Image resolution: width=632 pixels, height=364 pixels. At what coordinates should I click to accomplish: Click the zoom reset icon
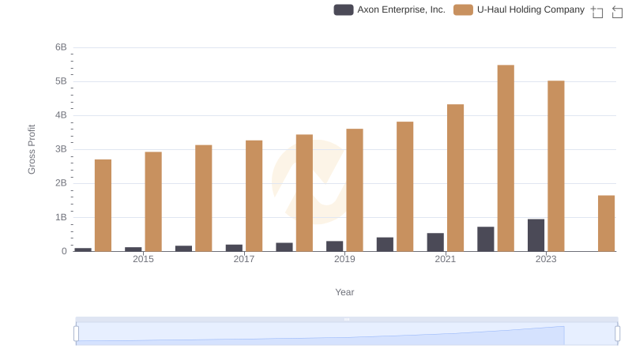coord(617,12)
